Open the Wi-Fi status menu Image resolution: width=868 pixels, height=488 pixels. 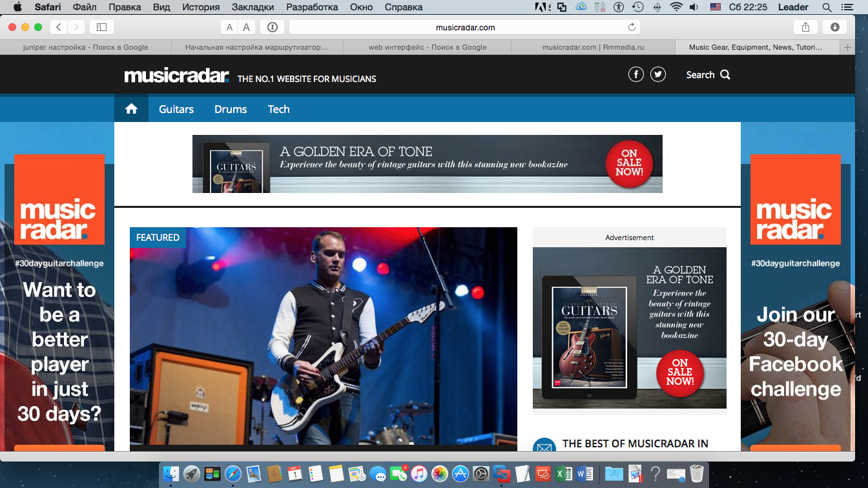click(x=676, y=7)
